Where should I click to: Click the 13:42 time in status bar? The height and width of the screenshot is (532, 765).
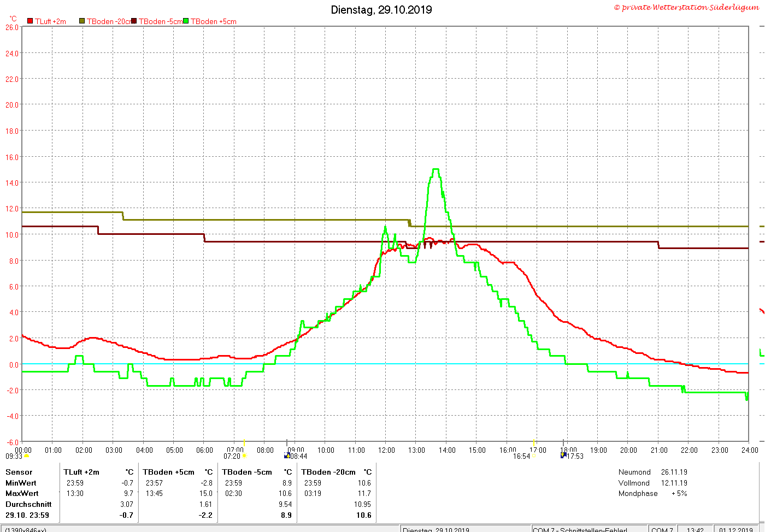tap(695, 529)
